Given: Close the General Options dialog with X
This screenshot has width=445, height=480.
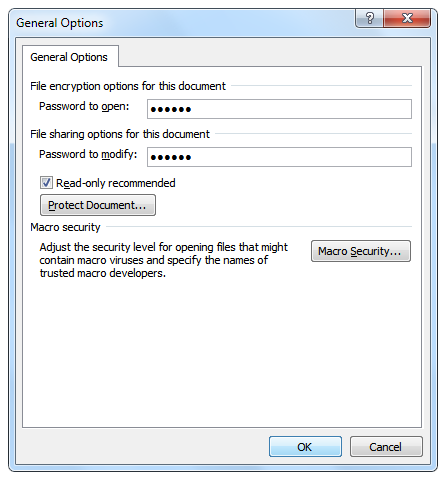Looking at the screenshot, I should (x=407, y=18).
